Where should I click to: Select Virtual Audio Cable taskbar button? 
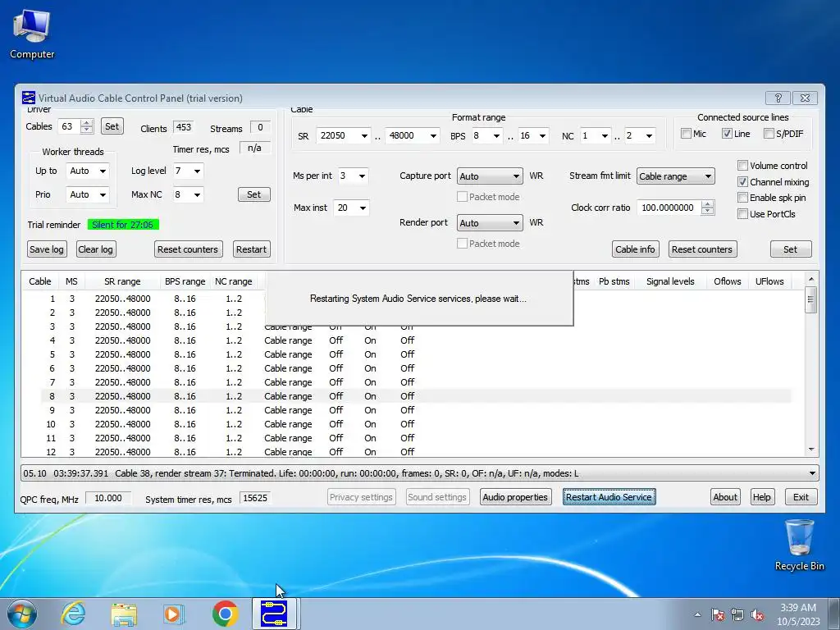(276, 614)
